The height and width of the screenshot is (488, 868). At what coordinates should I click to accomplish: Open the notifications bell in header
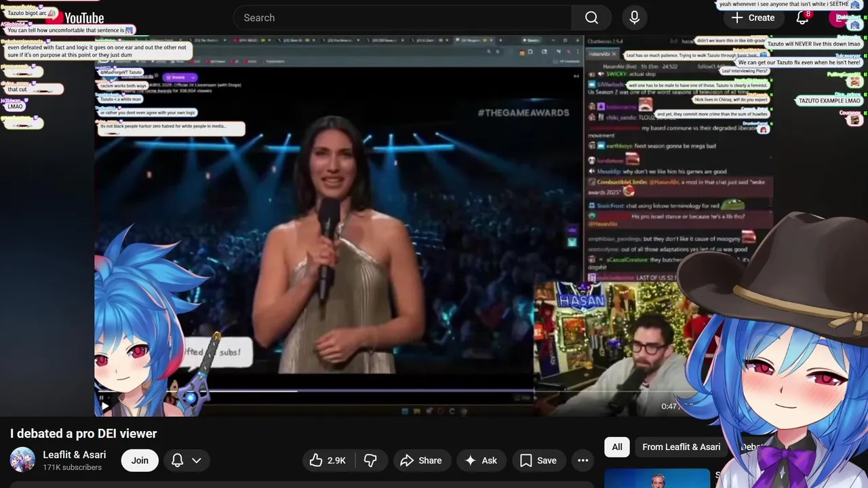click(x=803, y=18)
